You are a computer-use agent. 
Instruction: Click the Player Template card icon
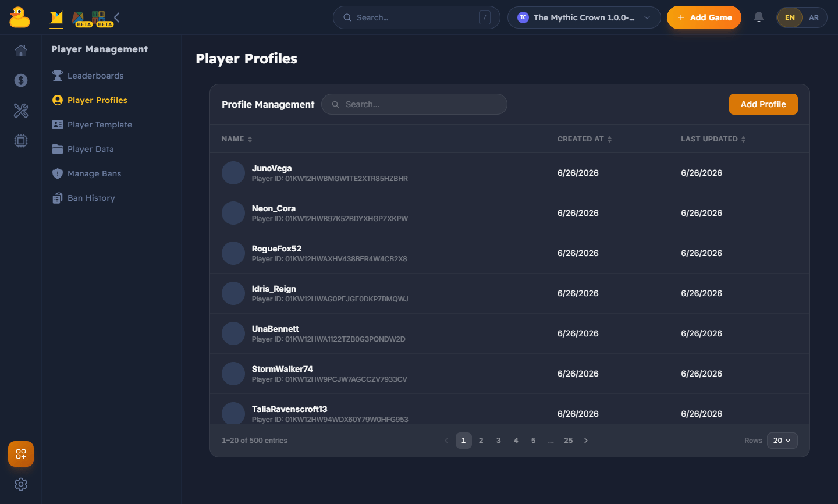click(x=58, y=125)
